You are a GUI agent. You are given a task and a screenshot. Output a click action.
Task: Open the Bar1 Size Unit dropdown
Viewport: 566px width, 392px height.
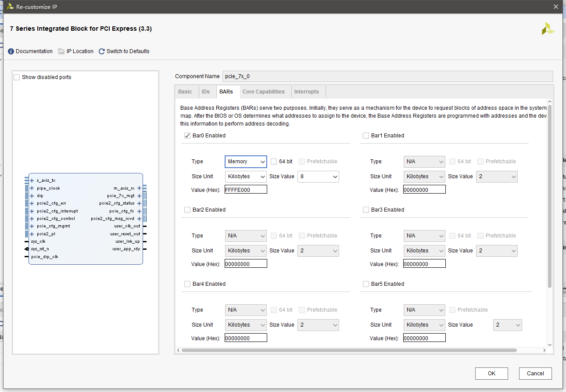click(424, 176)
